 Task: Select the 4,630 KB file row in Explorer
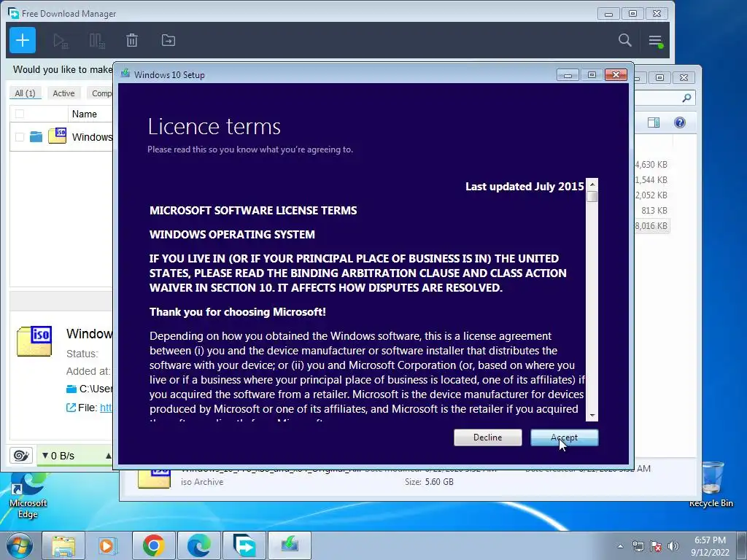click(651, 165)
